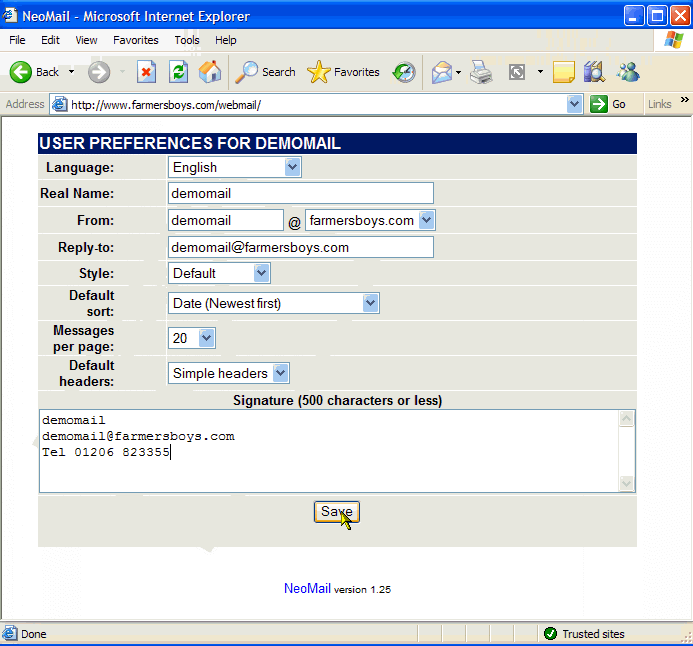Click 'Signature (500 characters or less)' label
Image resolution: width=693 pixels, height=646 pixels.
[338, 400]
